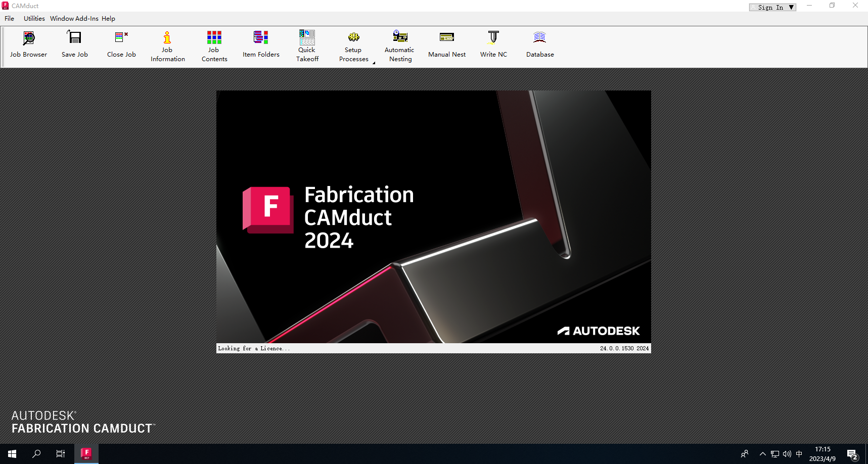
Task: Launch Quick Takeoff
Action: pos(307,46)
